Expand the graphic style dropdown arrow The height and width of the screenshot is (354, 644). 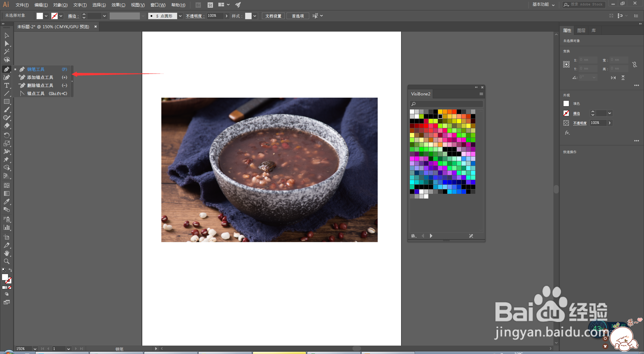pos(255,16)
